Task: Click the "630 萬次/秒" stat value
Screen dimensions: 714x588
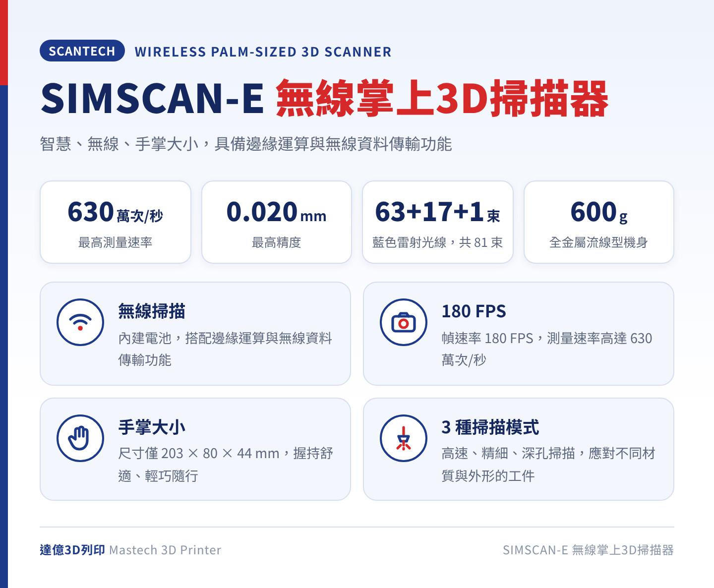Action: [x=116, y=212]
